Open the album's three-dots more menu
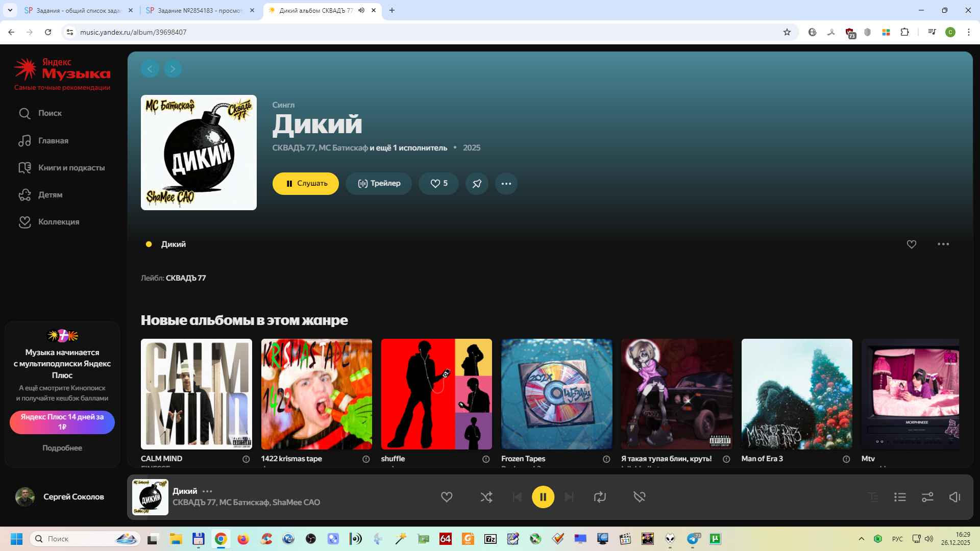Viewport: 980px width, 551px height. (x=506, y=184)
